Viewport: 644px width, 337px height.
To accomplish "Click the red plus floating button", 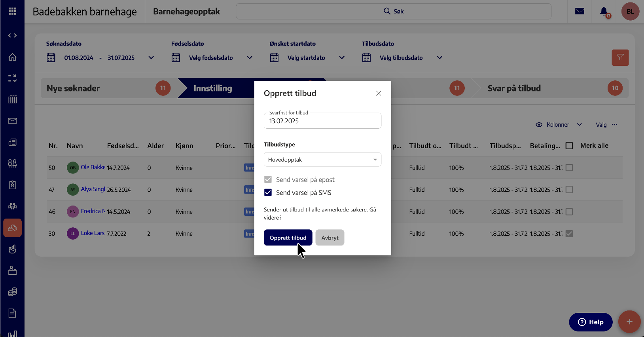I will (629, 322).
